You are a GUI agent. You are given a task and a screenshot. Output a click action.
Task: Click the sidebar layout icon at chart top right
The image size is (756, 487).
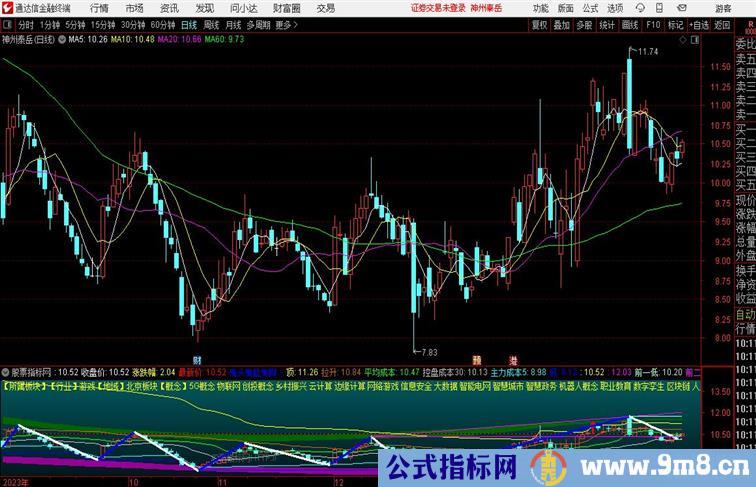(696, 40)
